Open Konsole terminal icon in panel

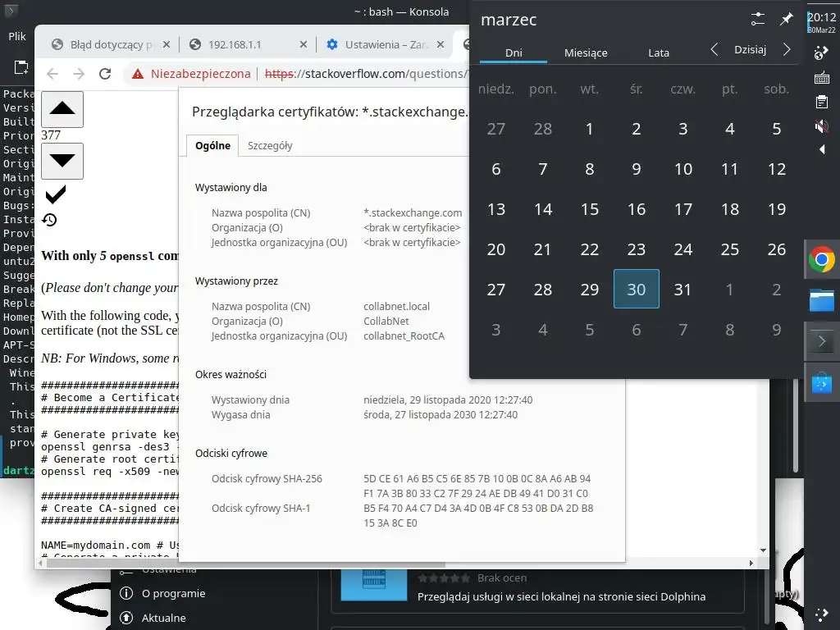click(x=822, y=341)
